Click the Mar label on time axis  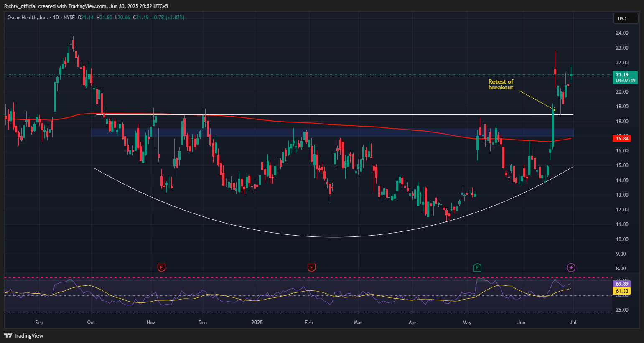[x=358, y=323]
